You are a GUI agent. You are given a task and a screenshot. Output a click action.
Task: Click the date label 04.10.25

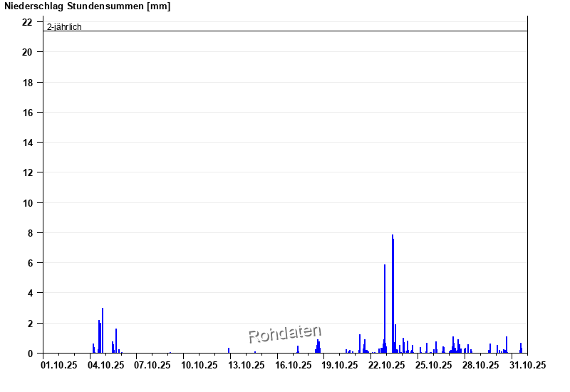(105, 365)
